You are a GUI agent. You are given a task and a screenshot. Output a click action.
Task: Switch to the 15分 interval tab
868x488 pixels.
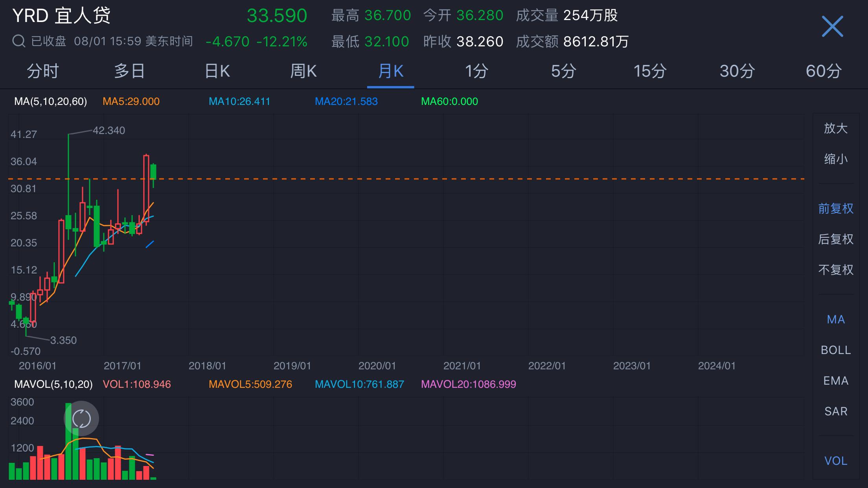click(650, 71)
